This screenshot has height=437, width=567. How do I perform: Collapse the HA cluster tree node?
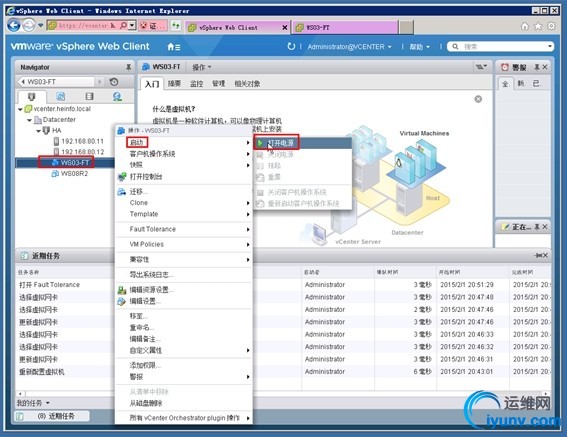(38, 131)
